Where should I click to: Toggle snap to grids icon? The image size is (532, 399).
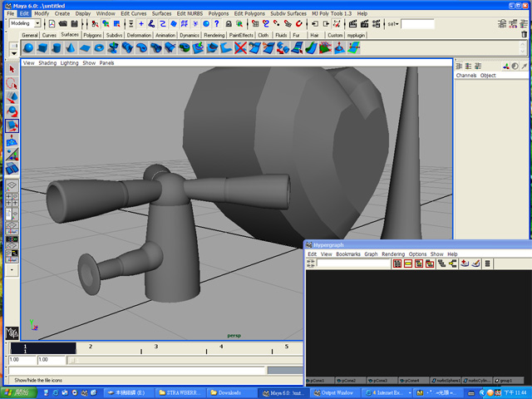coord(255,24)
